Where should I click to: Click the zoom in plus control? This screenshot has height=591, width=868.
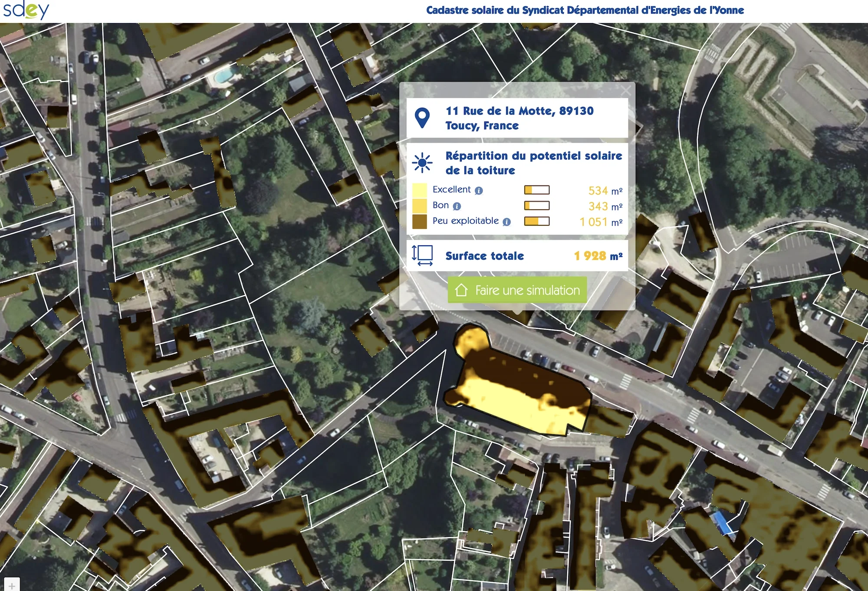click(x=12, y=586)
